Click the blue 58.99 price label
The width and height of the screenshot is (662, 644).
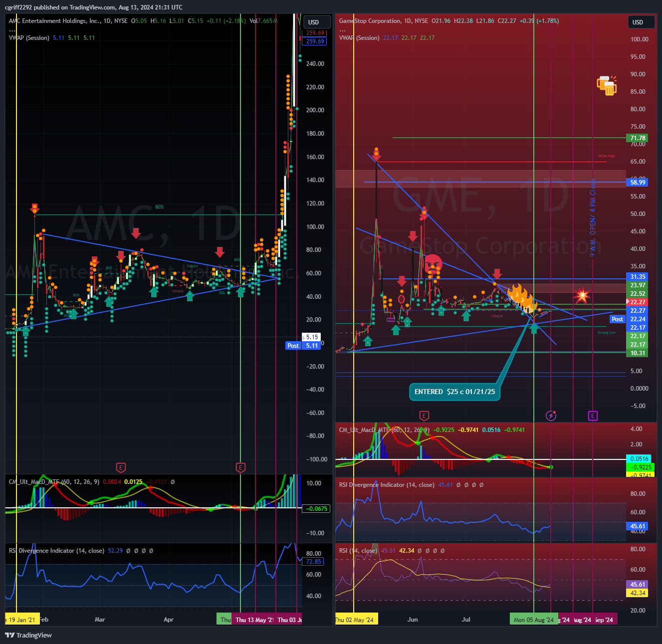[x=638, y=183]
